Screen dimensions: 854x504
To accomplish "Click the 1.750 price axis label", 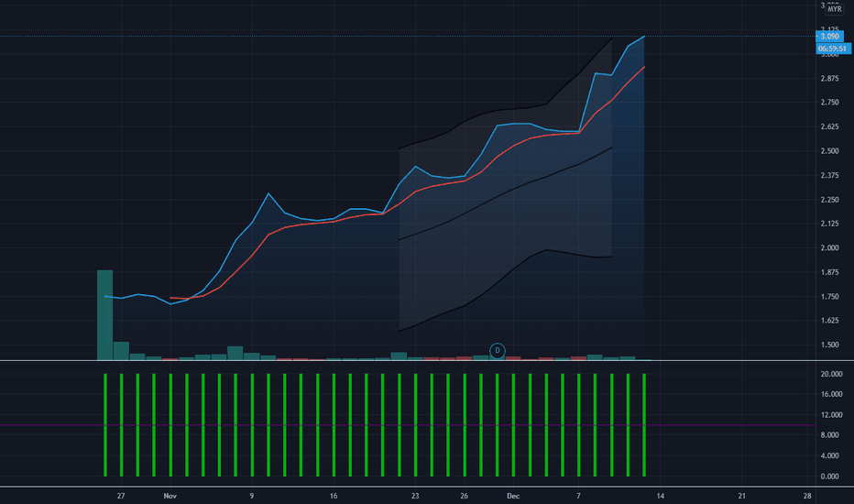I will pyautogui.click(x=829, y=297).
